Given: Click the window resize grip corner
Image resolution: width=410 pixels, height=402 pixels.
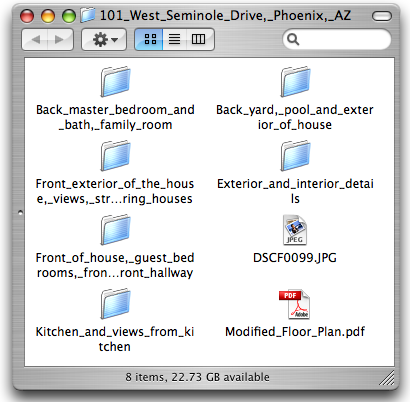Looking at the screenshot, I should click(387, 378).
